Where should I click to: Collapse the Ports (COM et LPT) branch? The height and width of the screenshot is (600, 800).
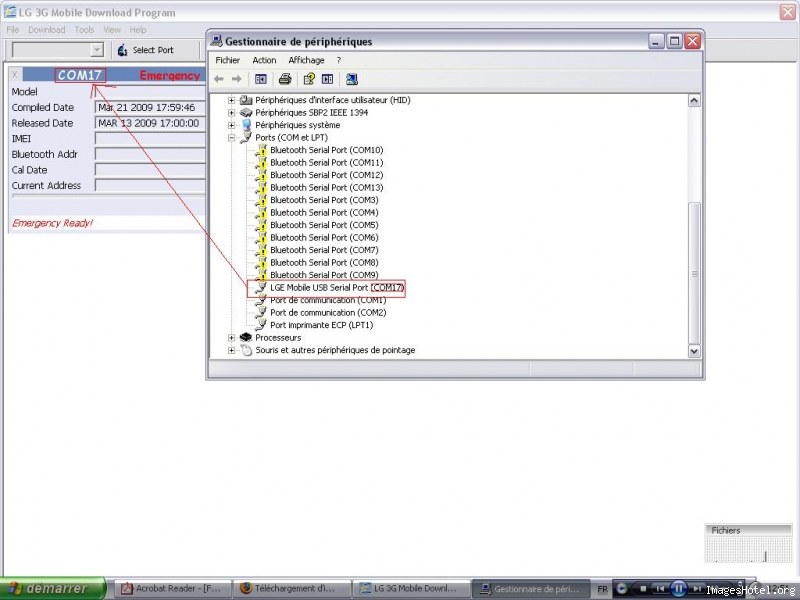tap(230, 137)
